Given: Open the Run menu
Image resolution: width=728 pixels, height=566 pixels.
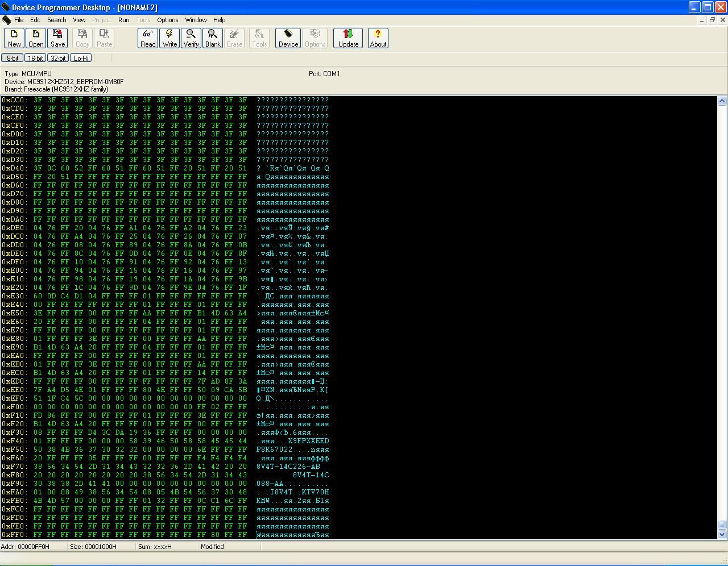Looking at the screenshot, I should (x=123, y=20).
